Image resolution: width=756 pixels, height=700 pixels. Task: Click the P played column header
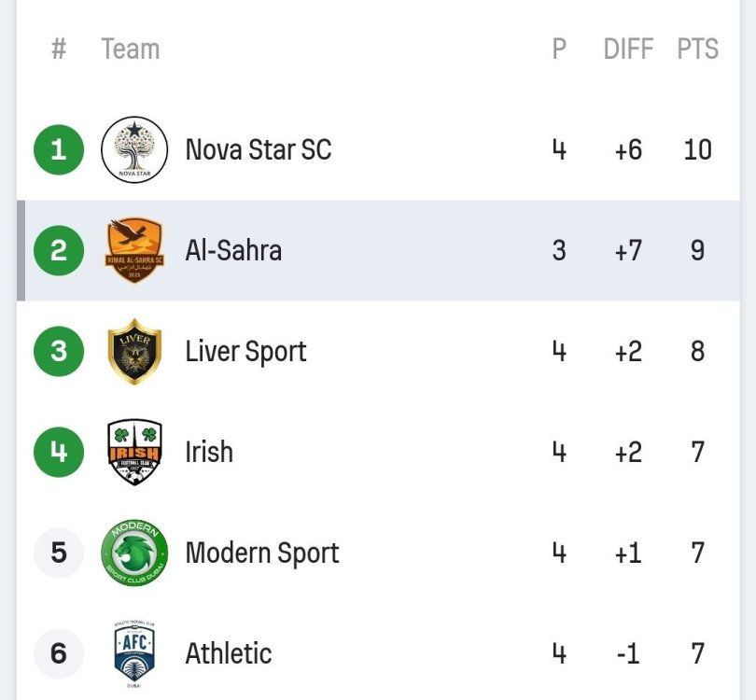pos(559,49)
